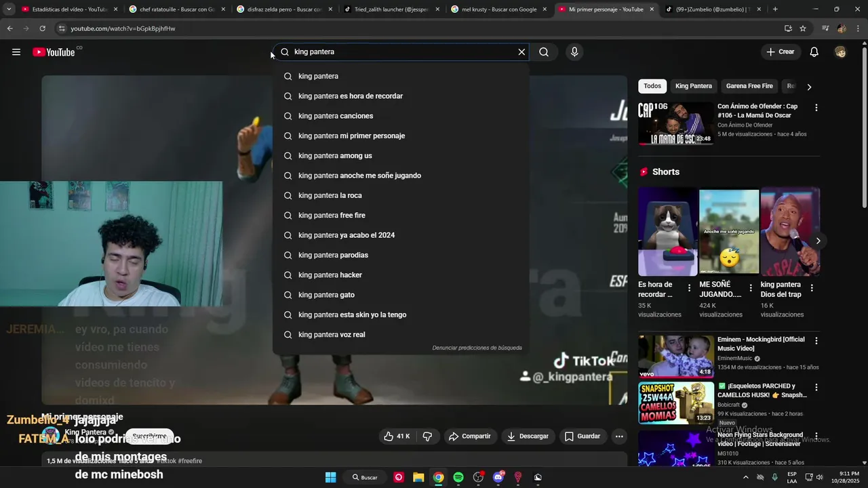Like the video with 41 K thumbs up
This screenshot has width=868, height=488.
click(397, 436)
